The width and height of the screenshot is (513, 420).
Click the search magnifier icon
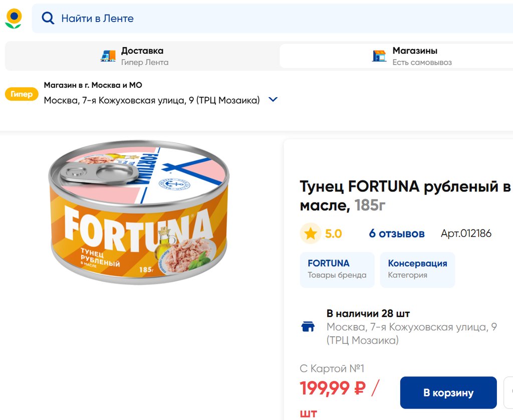(x=48, y=19)
